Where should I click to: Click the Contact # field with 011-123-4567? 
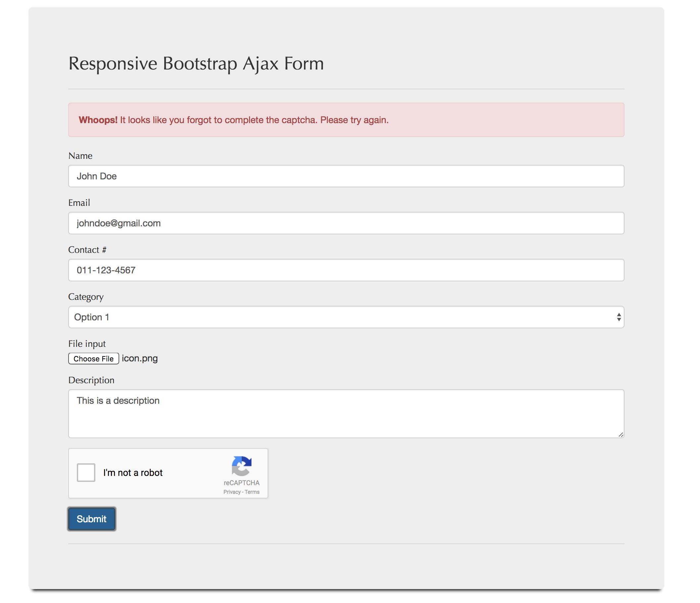[346, 270]
